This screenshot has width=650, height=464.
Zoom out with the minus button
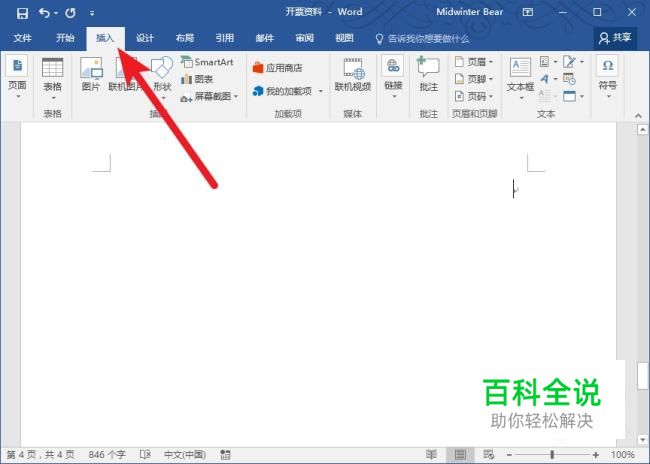509,455
